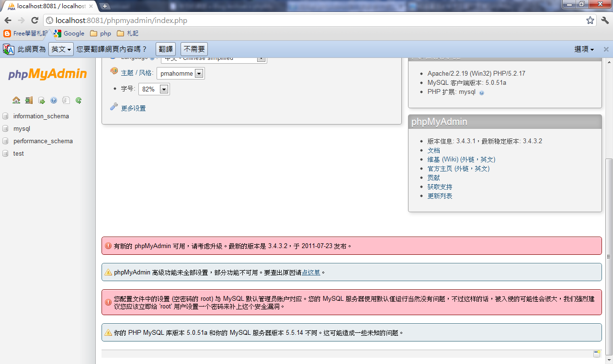Open the 获取支持 support link
Screen dimensions: 613x364
[440, 187]
